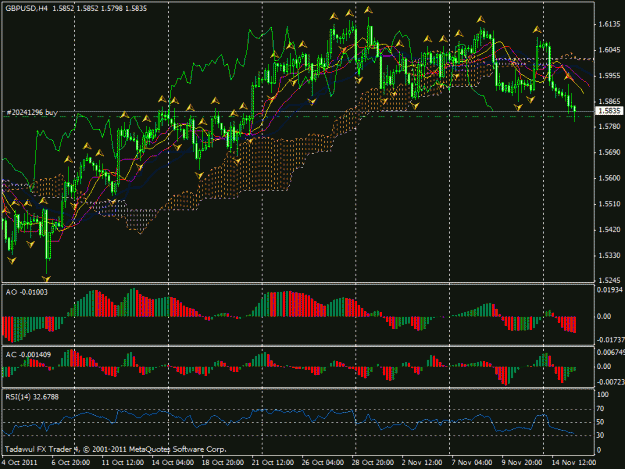Click the -0.01737 AO scale value
Viewport: 625px width, 469px height.
(610, 340)
